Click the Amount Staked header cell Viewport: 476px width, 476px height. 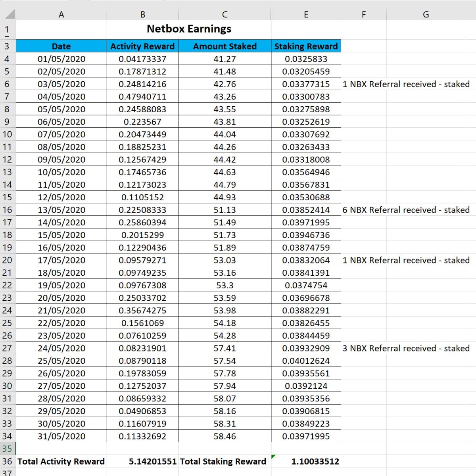[225, 46]
